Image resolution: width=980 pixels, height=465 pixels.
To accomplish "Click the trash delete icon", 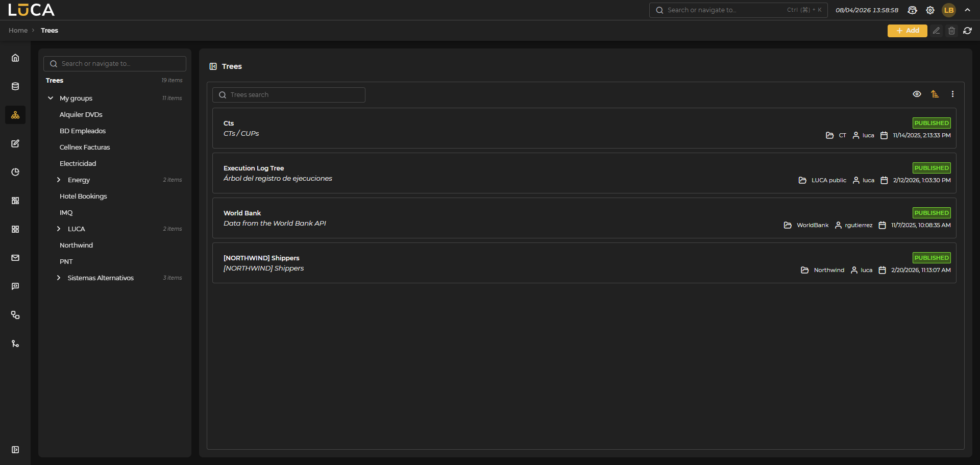I will pyautogui.click(x=951, y=31).
